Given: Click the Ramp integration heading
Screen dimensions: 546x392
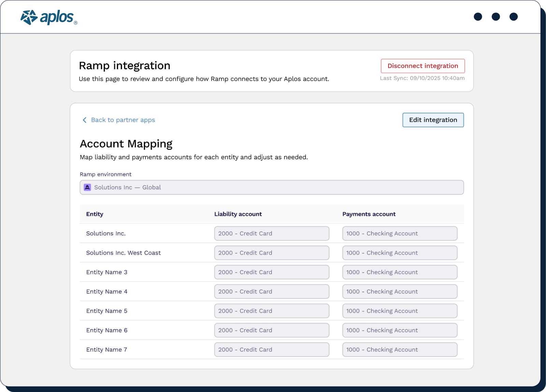Looking at the screenshot, I should pos(125,65).
